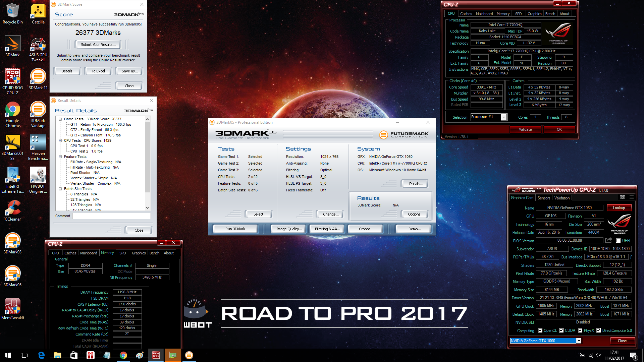
Task: Launch the Heaven Benchmark desktop shortcut
Action: click(38, 147)
